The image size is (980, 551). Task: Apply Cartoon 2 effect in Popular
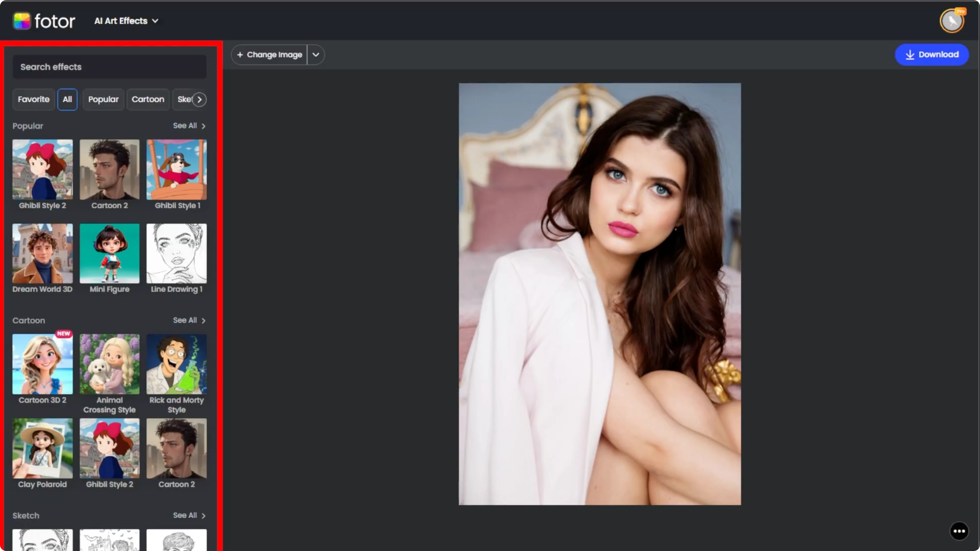tap(109, 170)
